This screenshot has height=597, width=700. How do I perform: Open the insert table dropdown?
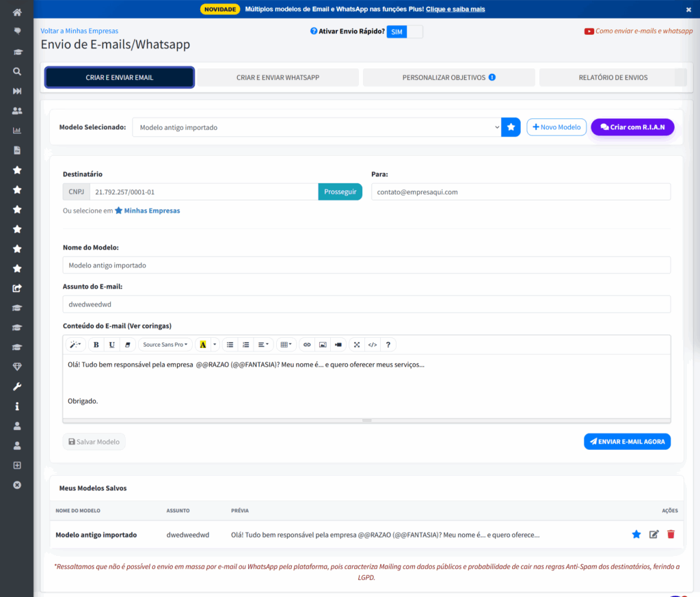pyautogui.click(x=286, y=345)
